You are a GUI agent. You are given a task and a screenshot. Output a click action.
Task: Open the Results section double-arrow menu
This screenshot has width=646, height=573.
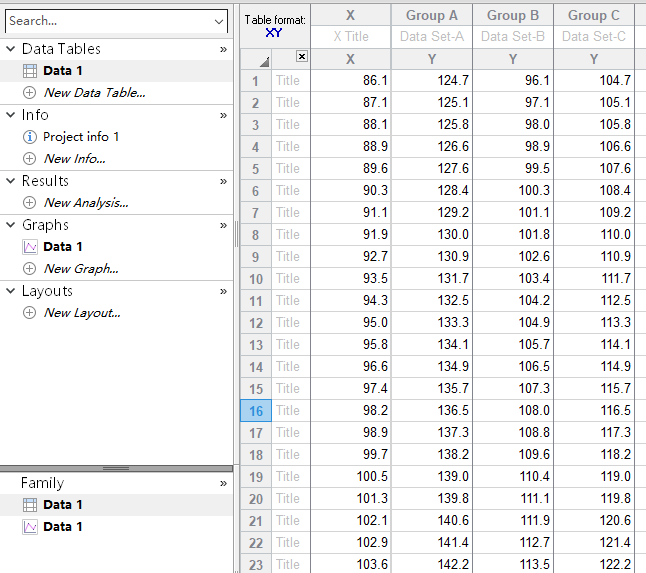pos(223,181)
